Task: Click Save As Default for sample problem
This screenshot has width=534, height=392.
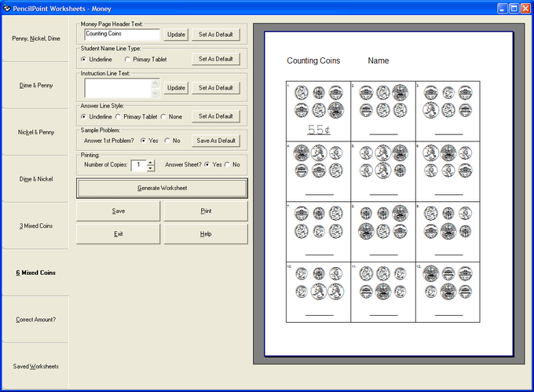Action: click(x=216, y=141)
